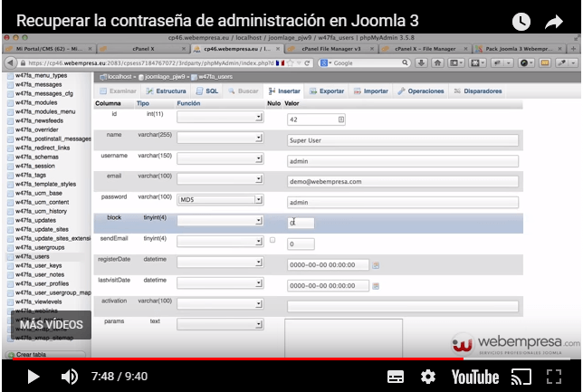Go to browser home via house icon
This screenshot has height=392, width=583.
coord(437,62)
